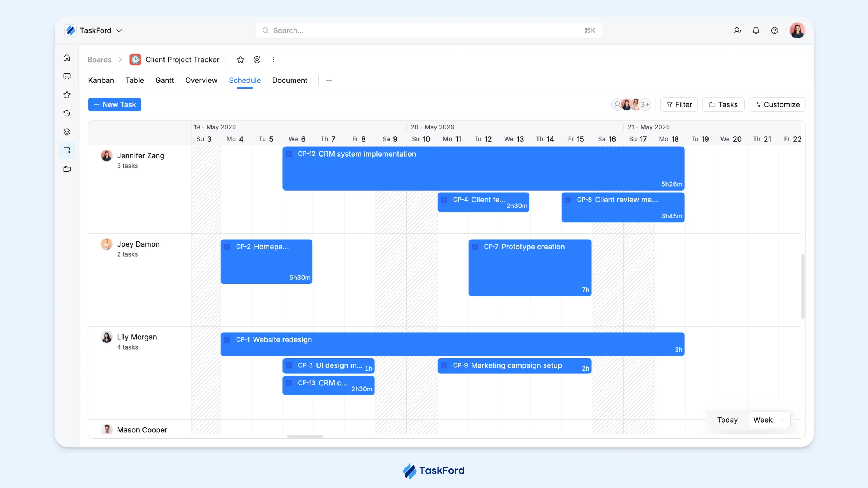
Task: Click the invite user icon
Action: (737, 30)
